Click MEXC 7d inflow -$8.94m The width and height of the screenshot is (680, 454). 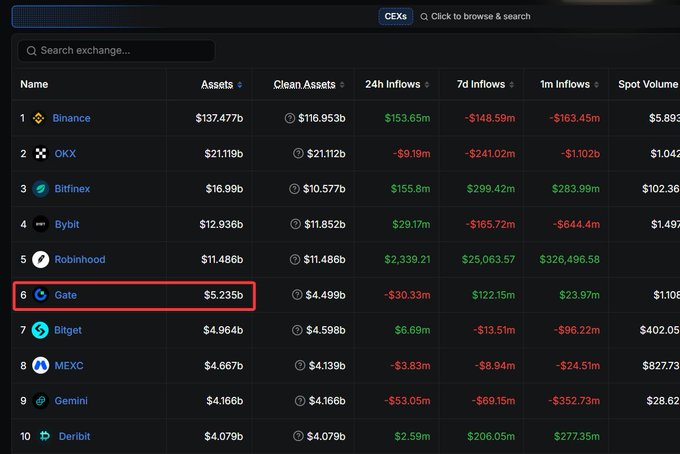[x=495, y=366]
